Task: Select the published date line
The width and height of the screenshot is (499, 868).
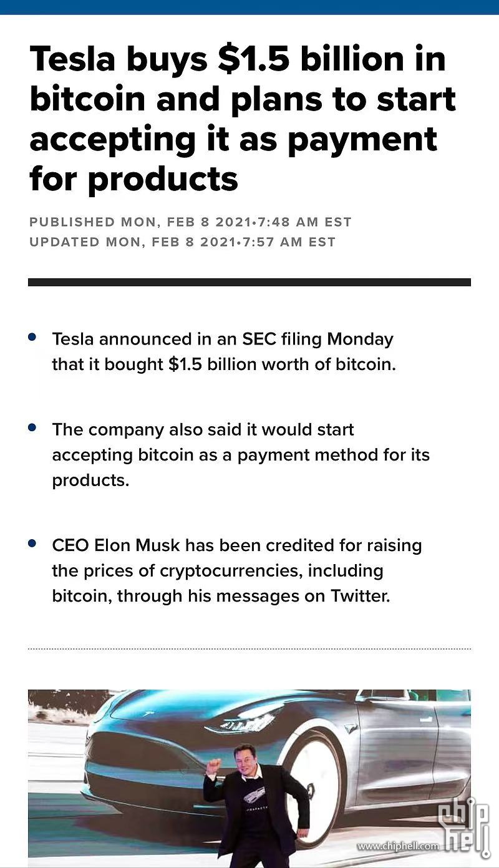Action: point(190,222)
